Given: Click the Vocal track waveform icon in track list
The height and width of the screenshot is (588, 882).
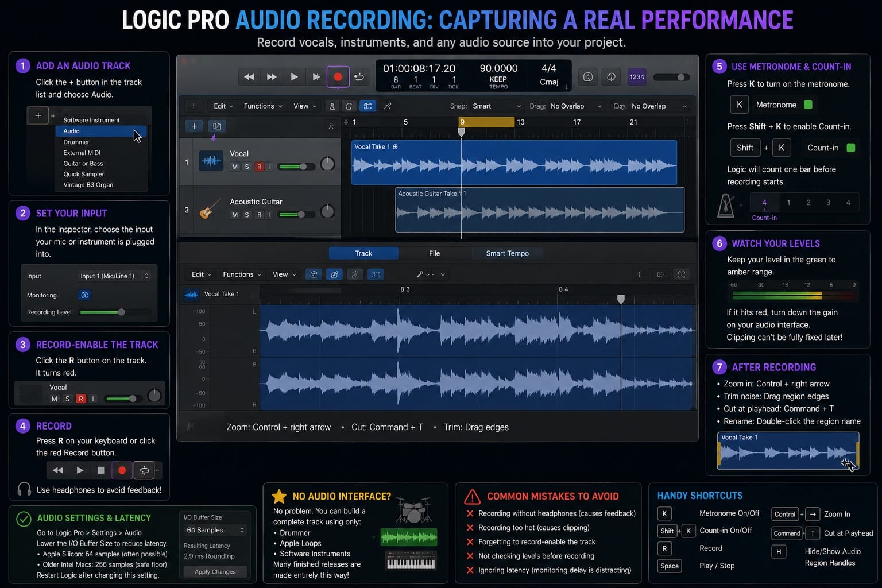Looking at the screenshot, I should click(x=211, y=161).
